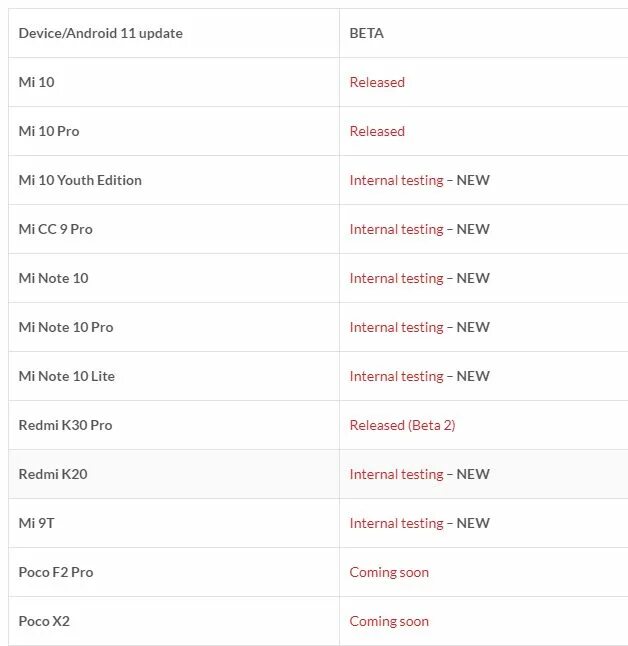
Task: Click Internal testing link for Mi 10 Youth Edition
Action: pos(396,180)
